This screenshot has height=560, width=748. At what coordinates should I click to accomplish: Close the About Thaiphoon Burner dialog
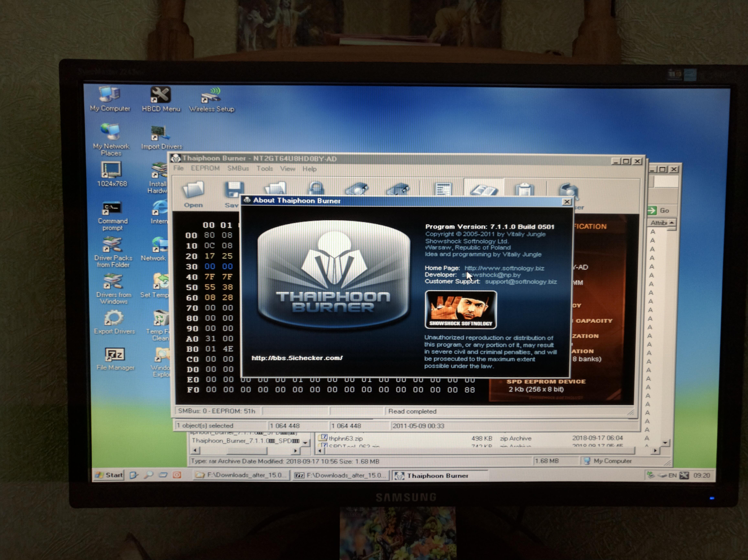point(567,202)
